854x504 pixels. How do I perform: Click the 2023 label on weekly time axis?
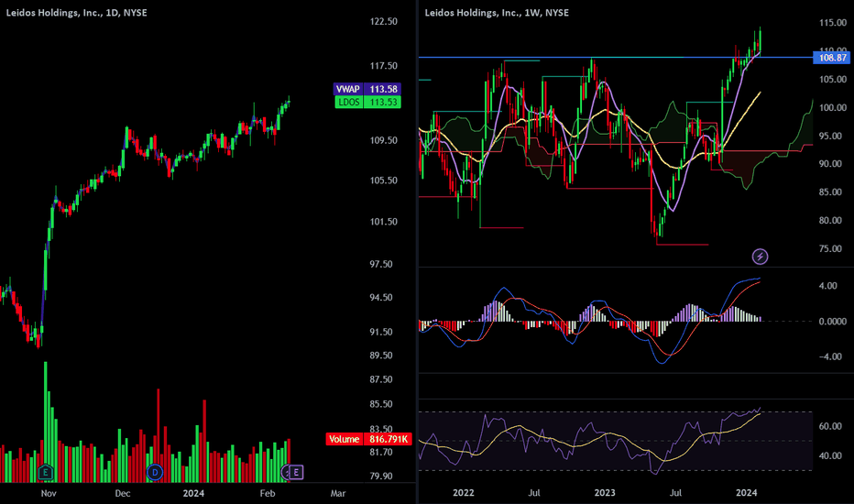(x=605, y=493)
